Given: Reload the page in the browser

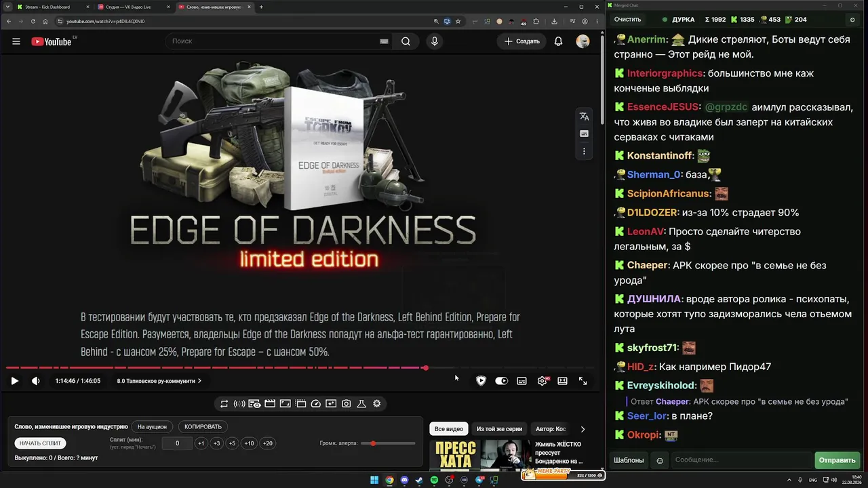Looking at the screenshot, I should [33, 21].
